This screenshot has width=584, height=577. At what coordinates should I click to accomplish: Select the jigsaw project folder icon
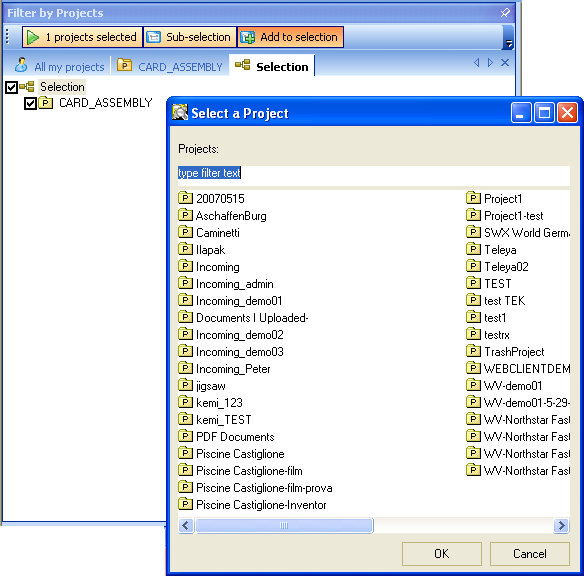point(185,385)
